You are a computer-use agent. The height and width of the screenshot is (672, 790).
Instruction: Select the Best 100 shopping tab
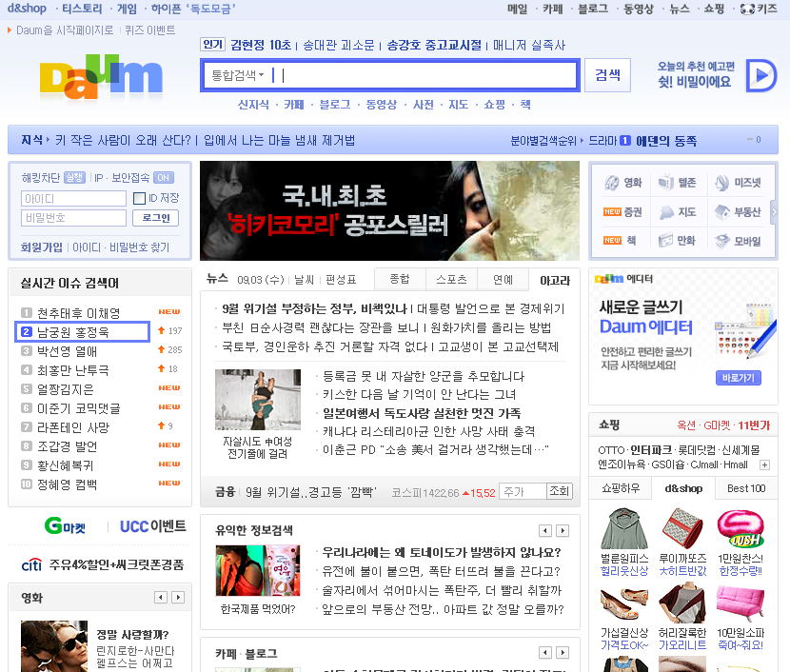click(x=746, y=488)
